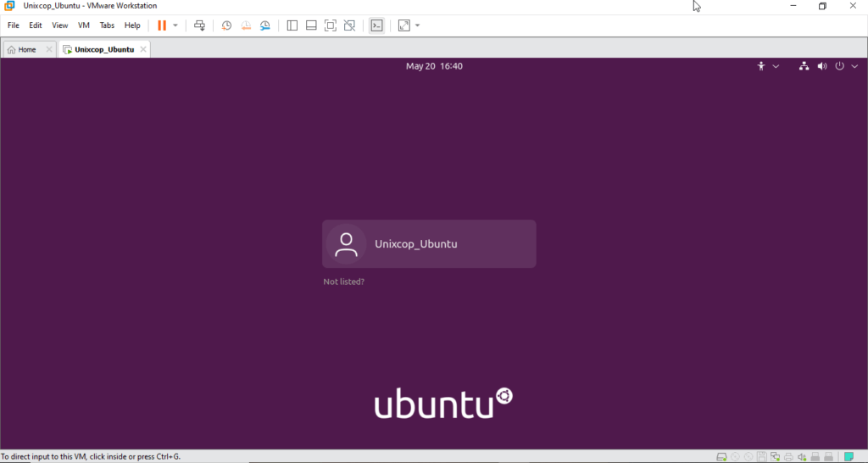Viewport: 868px width, 463px height.
Task: Click the sound card status icon
Action: [802, 457]
